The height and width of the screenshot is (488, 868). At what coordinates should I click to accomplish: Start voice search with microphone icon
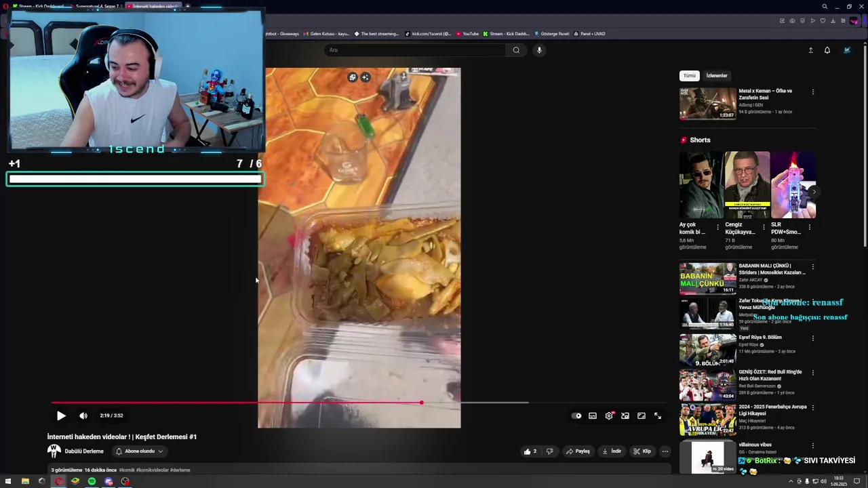point(540,50)
